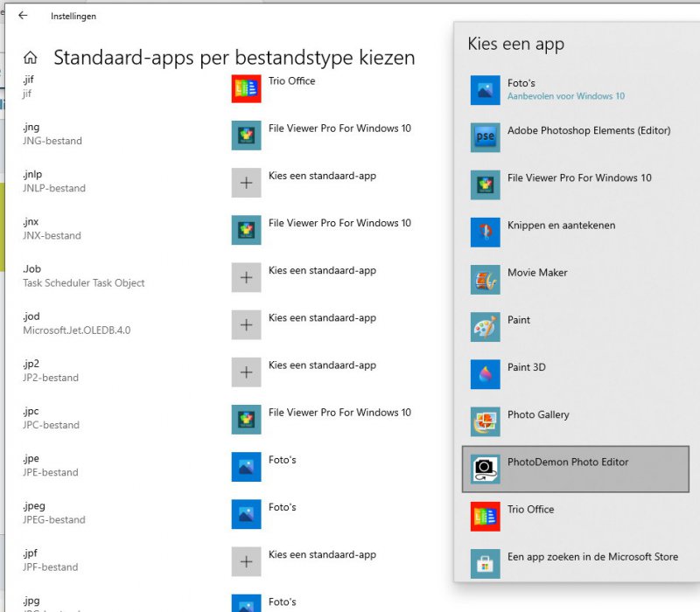
Task: Open the Home icon next to heading
Action: tap(31, 58)
